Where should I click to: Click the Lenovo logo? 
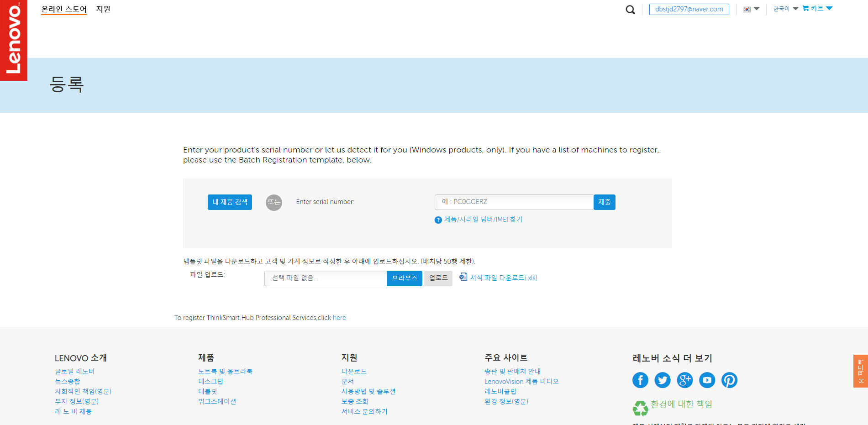14,40
